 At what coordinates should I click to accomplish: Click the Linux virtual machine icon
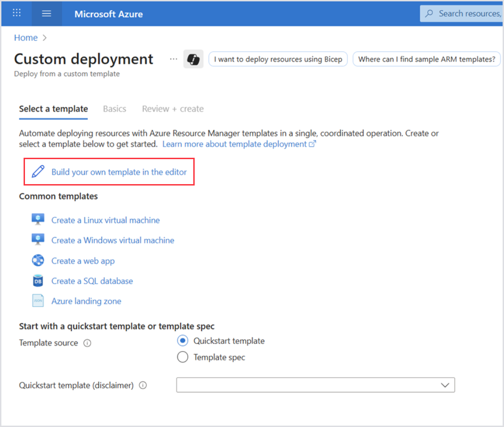[38, 220]
